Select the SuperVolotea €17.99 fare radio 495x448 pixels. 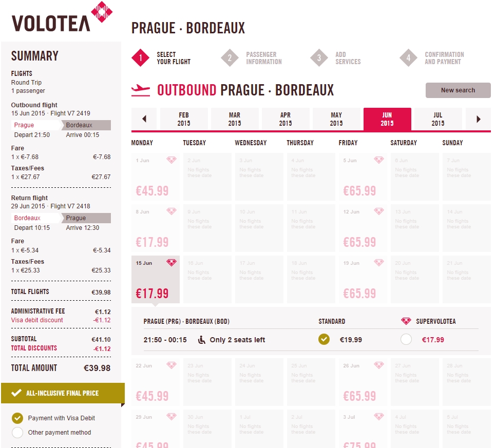[x=406, y=340]
